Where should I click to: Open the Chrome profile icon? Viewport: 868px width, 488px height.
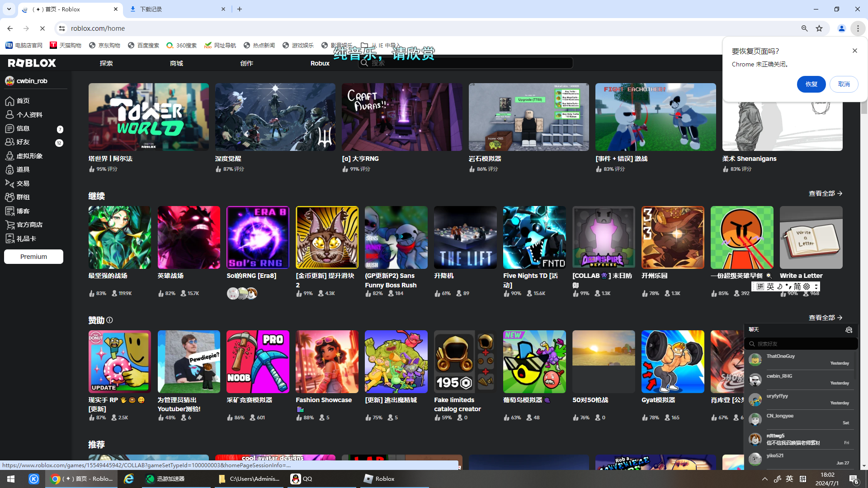842,28
